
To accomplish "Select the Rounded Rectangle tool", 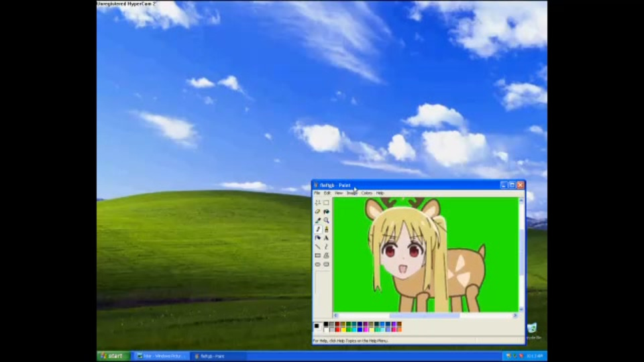I will tap(326, 264).
